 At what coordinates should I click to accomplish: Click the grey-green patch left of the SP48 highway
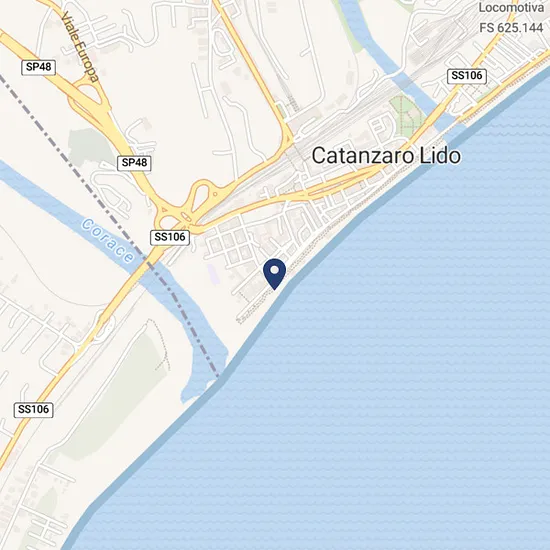[x=86, y=146]
